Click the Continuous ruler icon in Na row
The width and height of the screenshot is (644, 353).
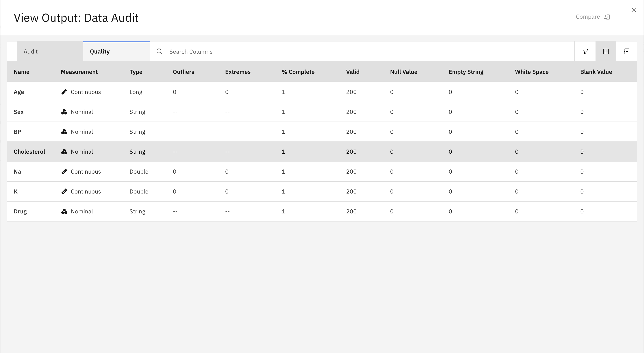pos(64,172)
